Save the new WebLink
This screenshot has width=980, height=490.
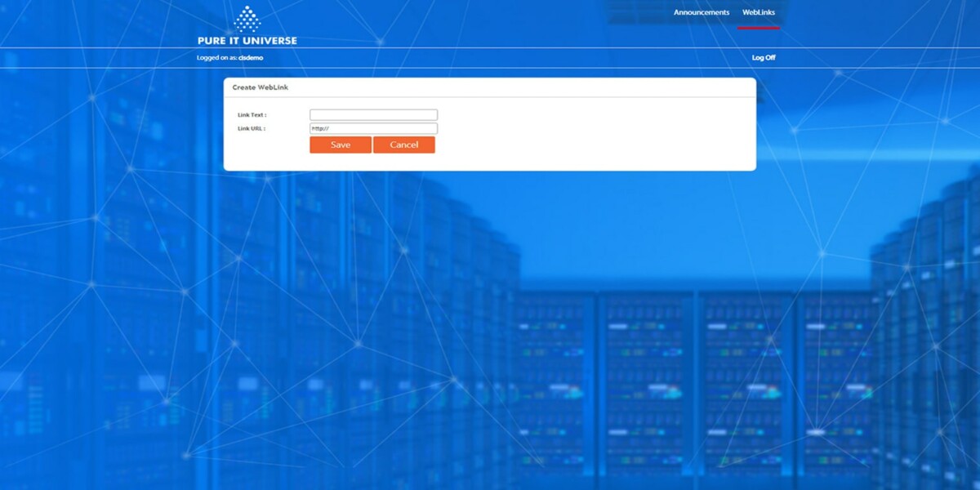click(340, 145)
